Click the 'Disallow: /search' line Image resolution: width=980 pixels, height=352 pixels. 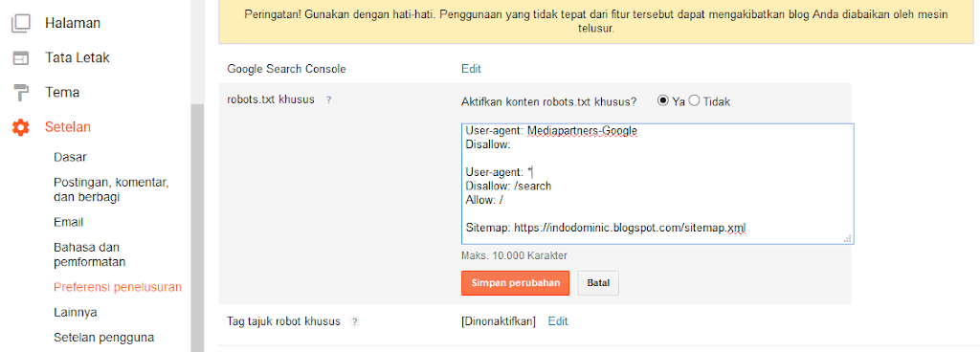(x=508, y=186)
